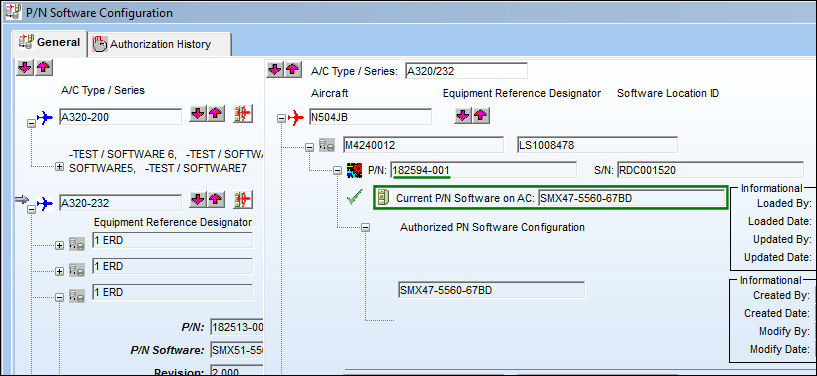Click the multicolor part icon beside P/N 182594-001
The image size is (817, 376).
[354, 170]
